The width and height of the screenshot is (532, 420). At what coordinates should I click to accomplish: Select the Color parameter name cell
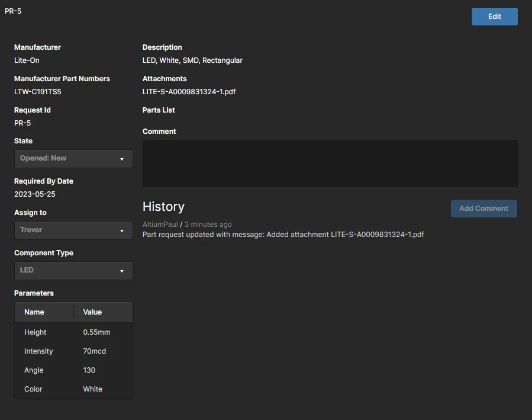33,389
